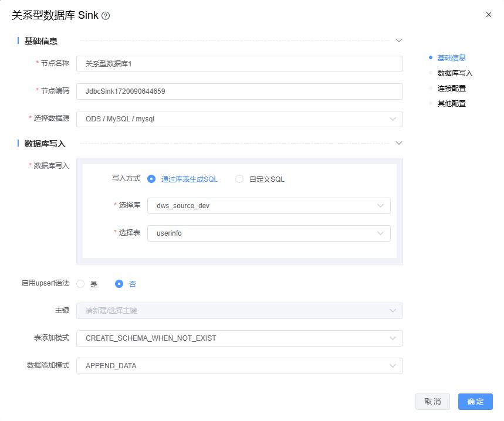This screenshot has width=504, height=421.
Task: Confirm with the 确定 button
Action: (475, 402)
